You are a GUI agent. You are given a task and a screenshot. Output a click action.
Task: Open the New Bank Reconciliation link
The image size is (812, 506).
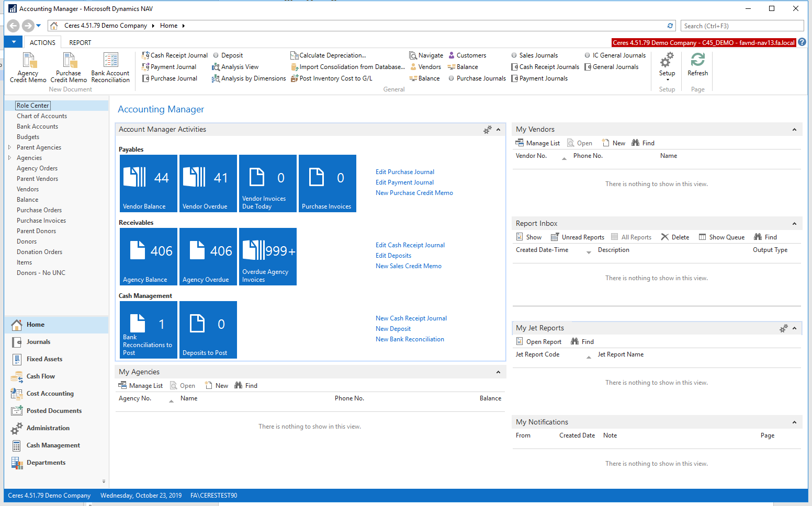pyautogui.click(x=410, y=339)
